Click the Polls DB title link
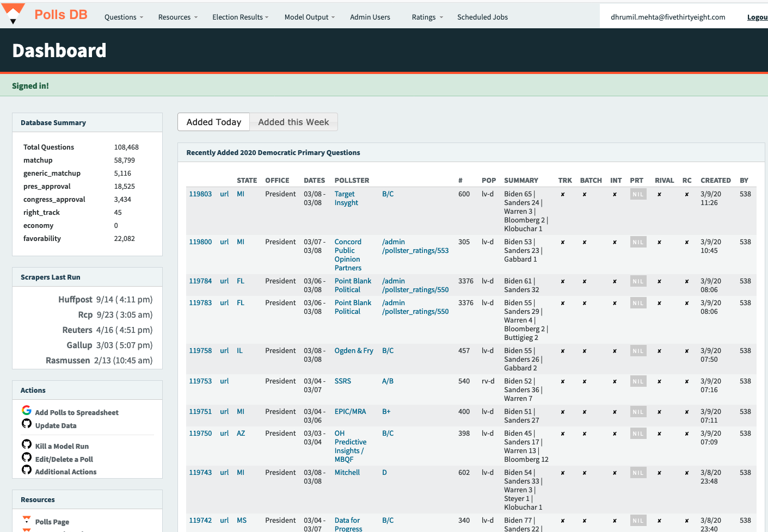768x532 pixels. point(61,15)
